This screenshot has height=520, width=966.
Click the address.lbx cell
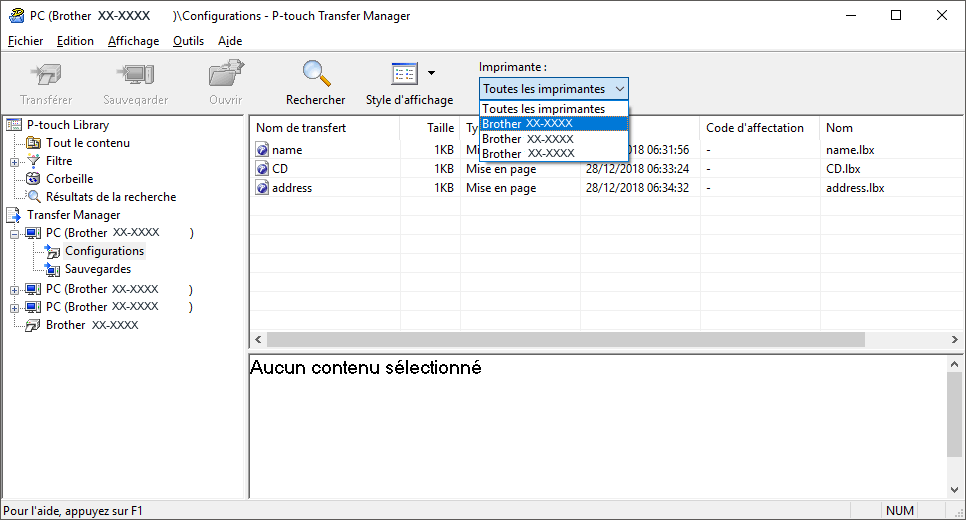(x=855, y=188)
